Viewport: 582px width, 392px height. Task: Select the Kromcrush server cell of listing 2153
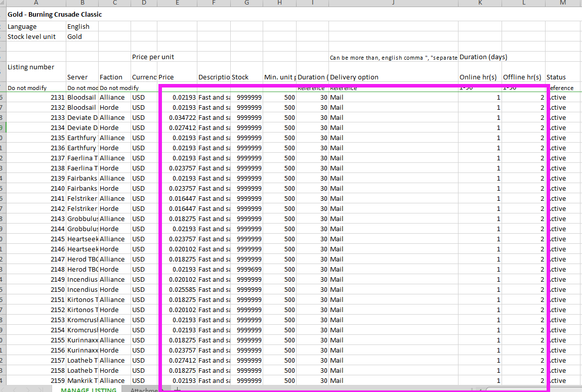[x=82, y=320]
